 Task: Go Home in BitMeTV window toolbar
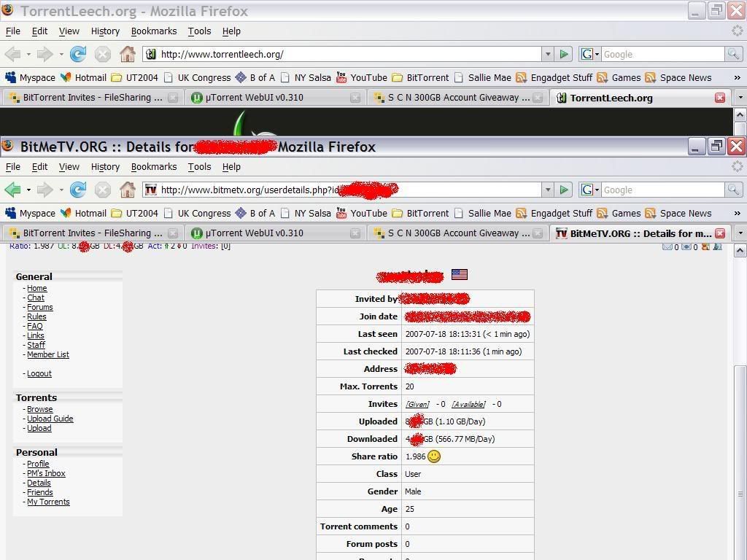(x=127, y=190)
